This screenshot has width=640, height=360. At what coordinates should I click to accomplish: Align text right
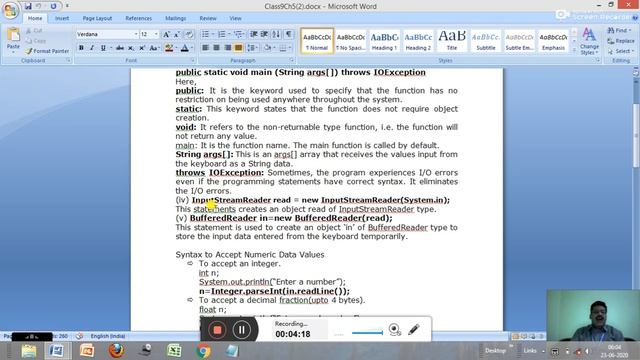pos(227,48)
